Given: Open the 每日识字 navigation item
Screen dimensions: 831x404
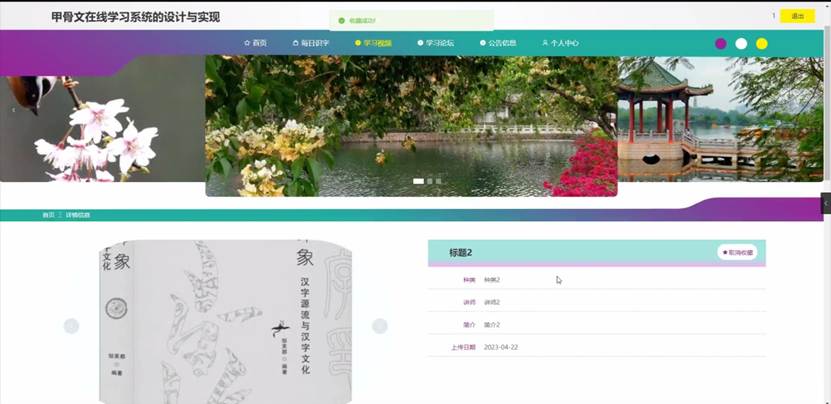Looking at the screenshot, I should (x=312, y=43).
